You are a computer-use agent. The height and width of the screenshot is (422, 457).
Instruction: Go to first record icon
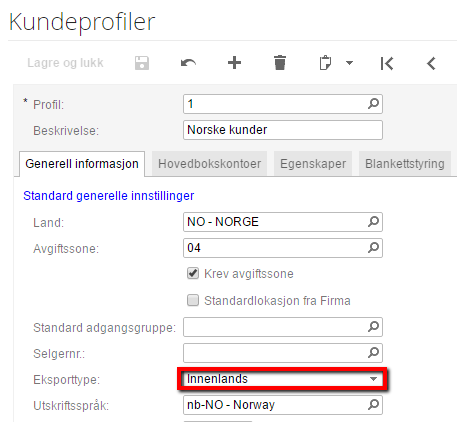[387, 63]
